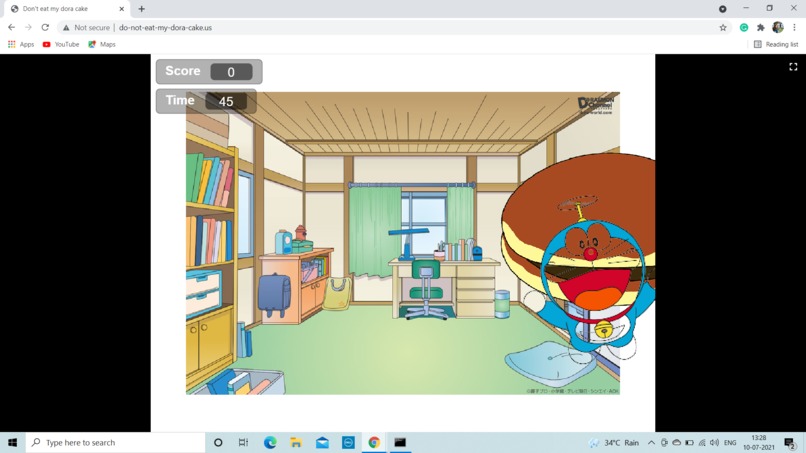
Task: Open the Chrome profile avatar
Action: [x=778, y=27]
